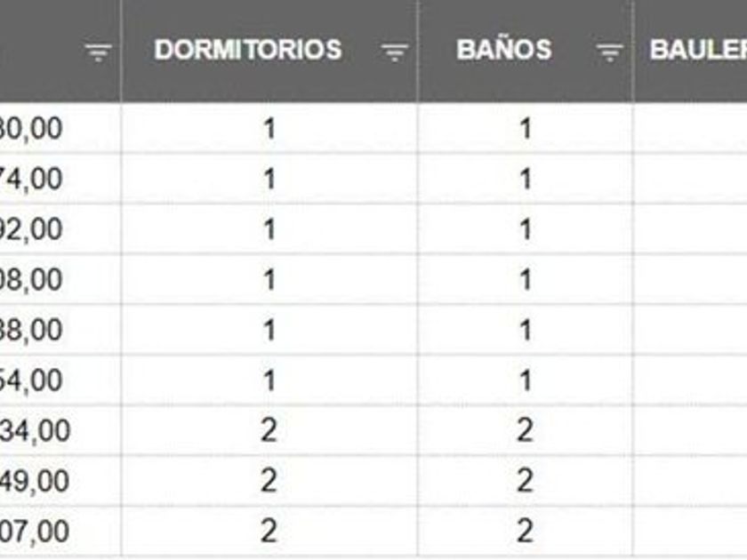This screenshot has height=560, width=747.
Task: Select the BAÑOS header label
Action: [x=503, y=50]
